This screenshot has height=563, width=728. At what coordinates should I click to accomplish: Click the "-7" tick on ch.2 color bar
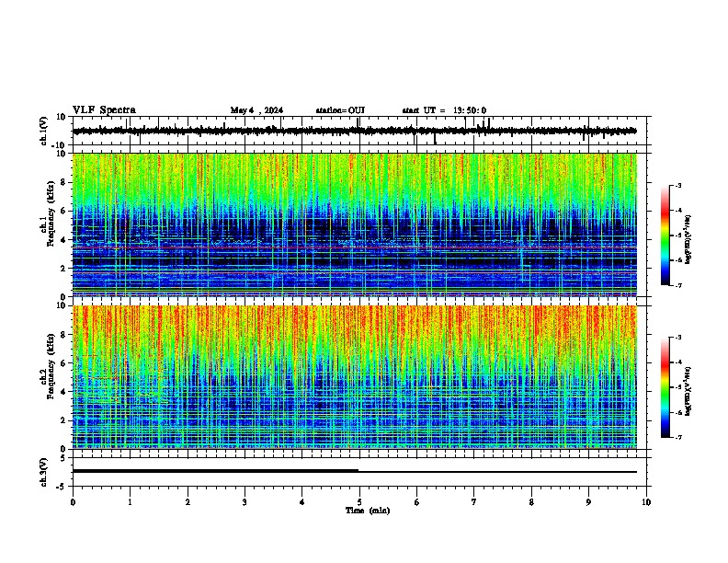click(678, 437)
